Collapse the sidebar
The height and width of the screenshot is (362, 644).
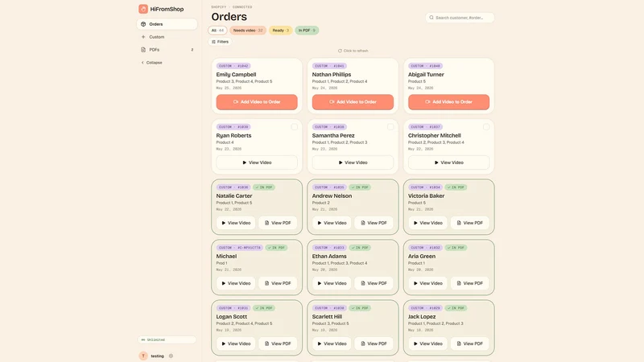pyautogui.click(x=152, y=63)
